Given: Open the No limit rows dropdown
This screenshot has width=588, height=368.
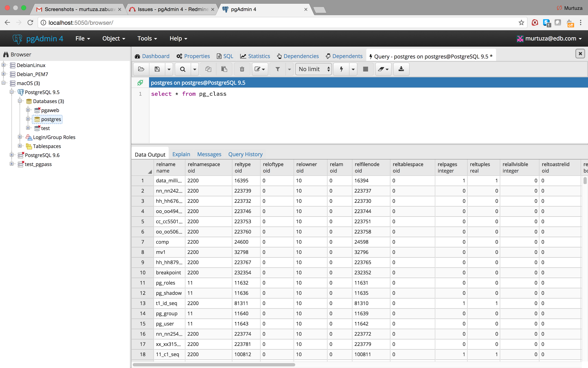Looking at the screenshot, I should [314, 69].
